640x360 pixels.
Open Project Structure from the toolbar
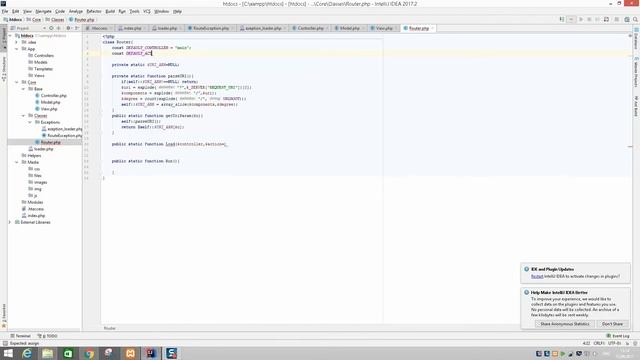point(627,19)
